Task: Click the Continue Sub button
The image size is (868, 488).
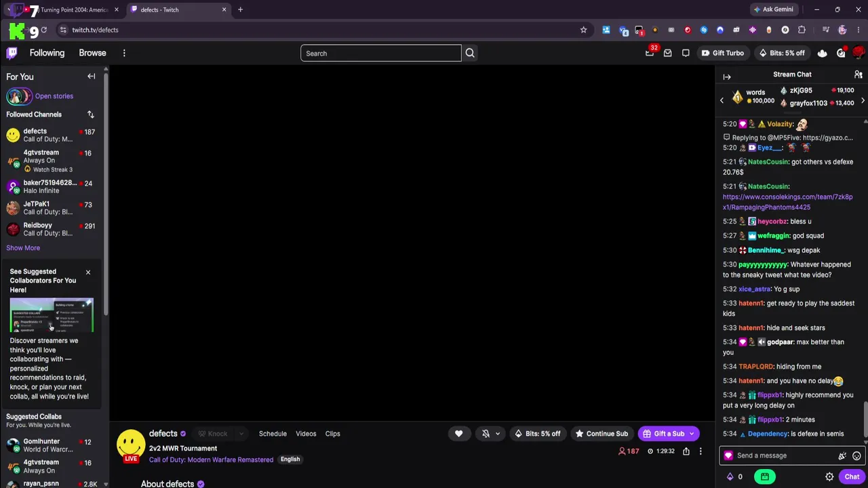Action: tap(601, 434)
